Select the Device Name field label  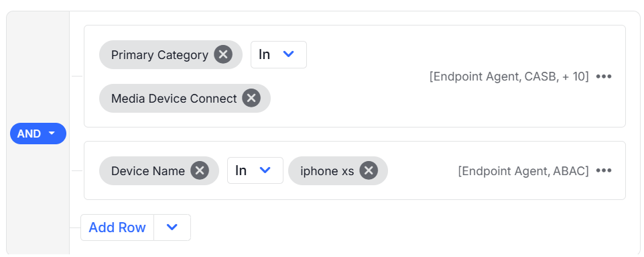click(x=148, y=170)
